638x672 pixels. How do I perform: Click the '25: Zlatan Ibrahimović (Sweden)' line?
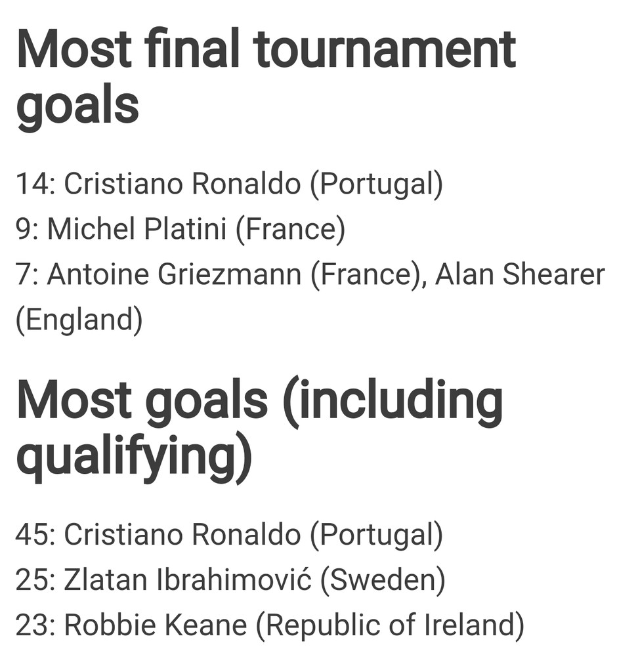point(230,580)
